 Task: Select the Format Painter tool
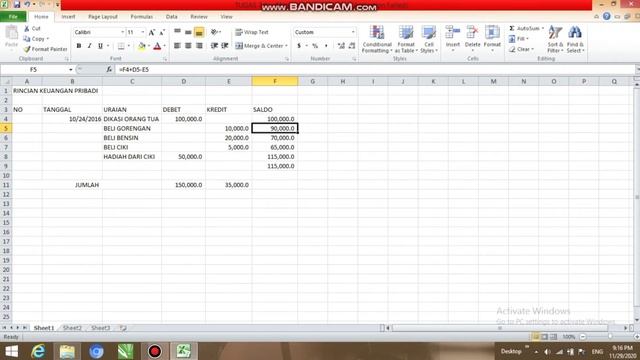tap(45, 49)
